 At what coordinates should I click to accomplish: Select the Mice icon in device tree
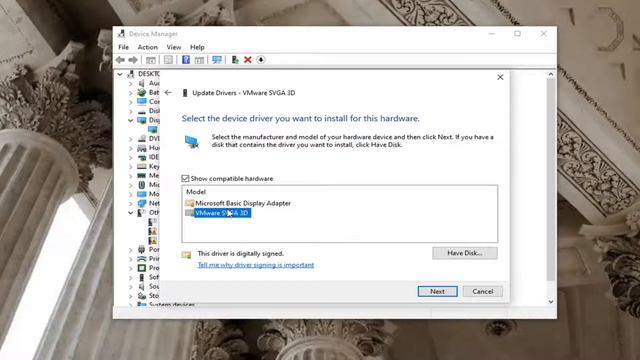(x=142, y=185)
